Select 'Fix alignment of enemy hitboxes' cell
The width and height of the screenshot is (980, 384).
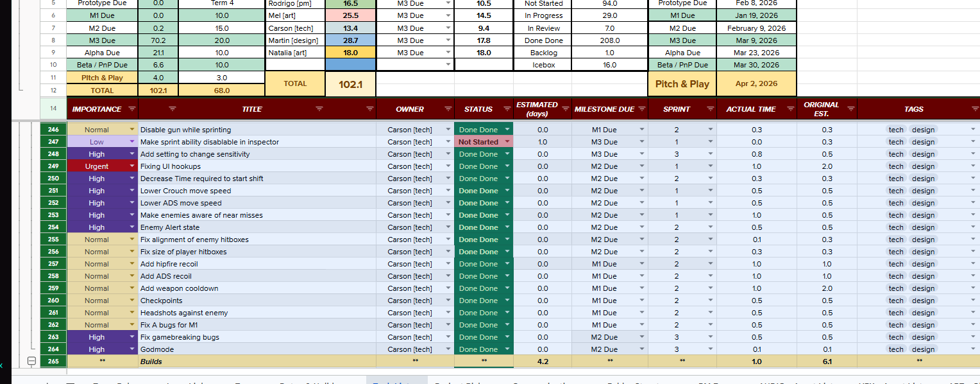point(257,240)
